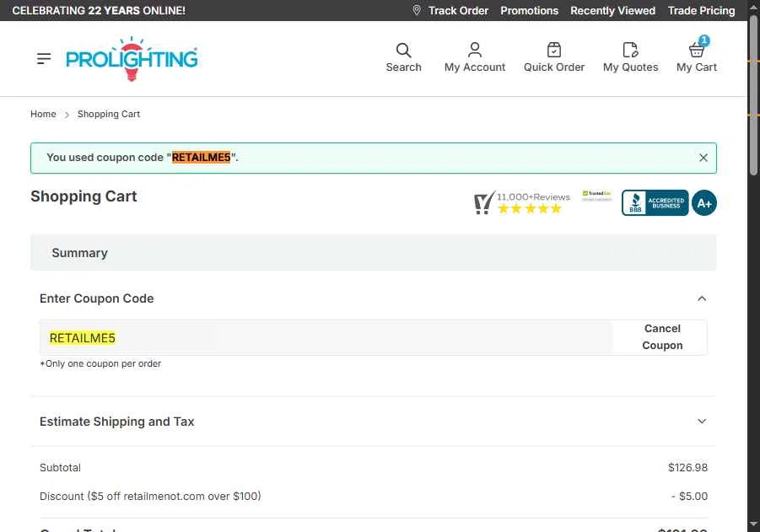This screenshot has height=532, width=760.
Task: Click the A+ rating badge
Action: 703,202
